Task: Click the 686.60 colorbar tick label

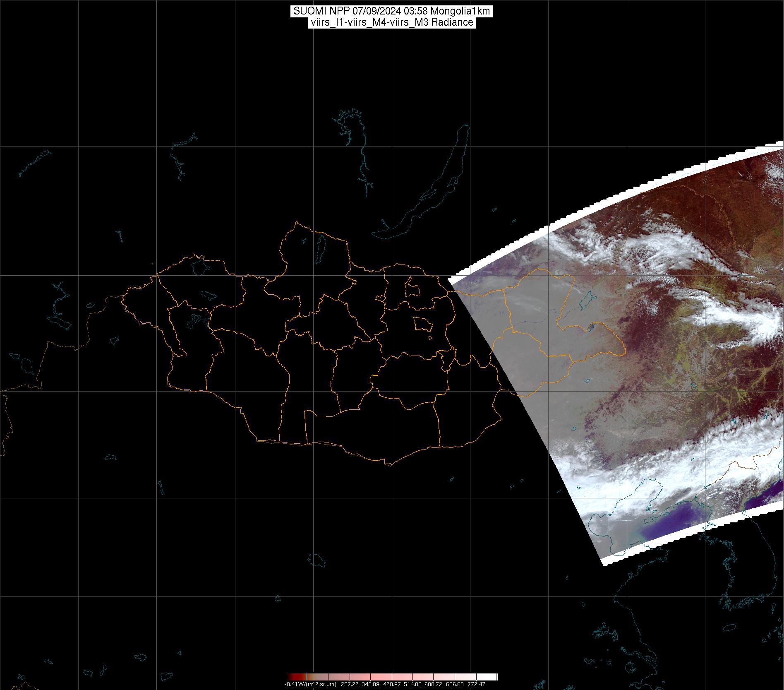Action: [x=454, y=684]
